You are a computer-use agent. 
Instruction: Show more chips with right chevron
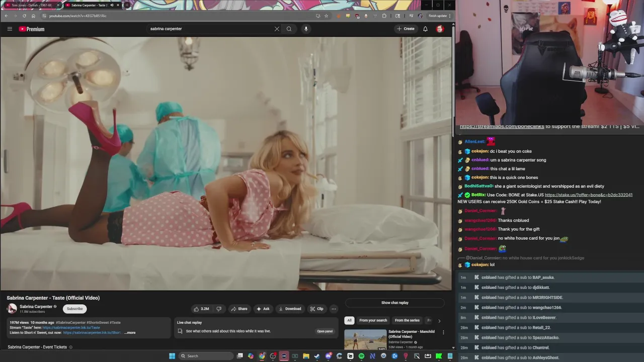tap(439, 320)
